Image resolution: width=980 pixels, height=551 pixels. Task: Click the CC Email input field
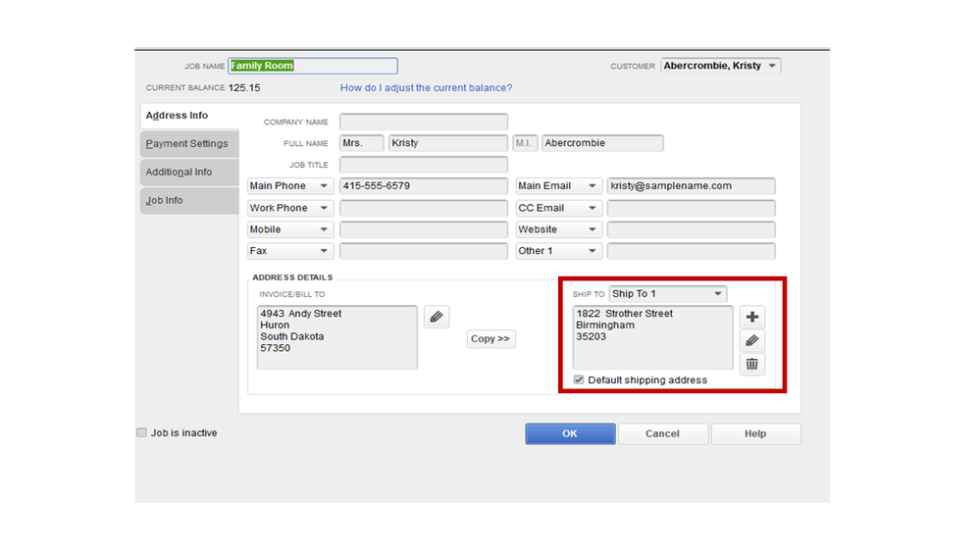coord(692,208)
